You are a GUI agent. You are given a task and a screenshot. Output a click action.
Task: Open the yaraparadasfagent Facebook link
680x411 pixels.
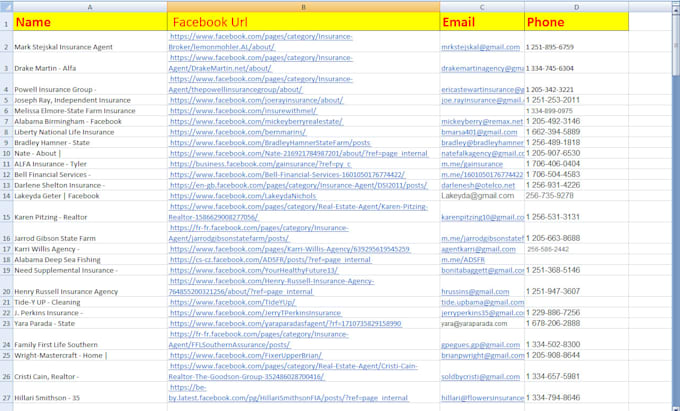[285, 323]
